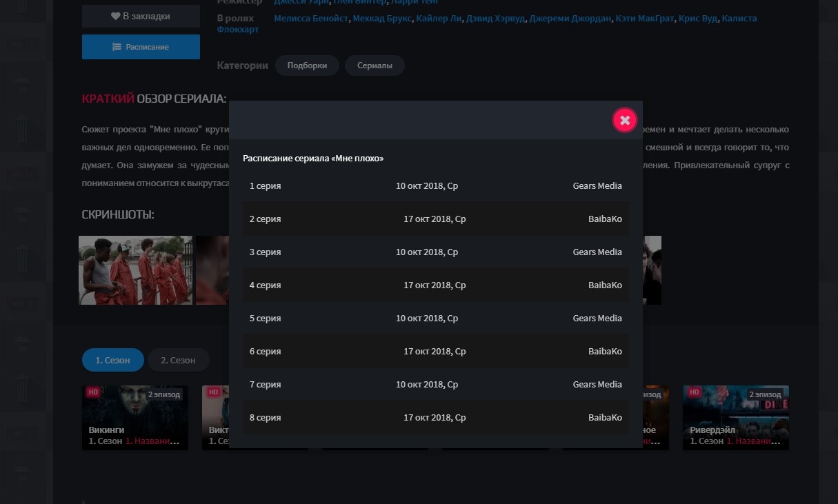
Task: Open actor link Мелисса Бенойст
Action: [x=311, y=18]
